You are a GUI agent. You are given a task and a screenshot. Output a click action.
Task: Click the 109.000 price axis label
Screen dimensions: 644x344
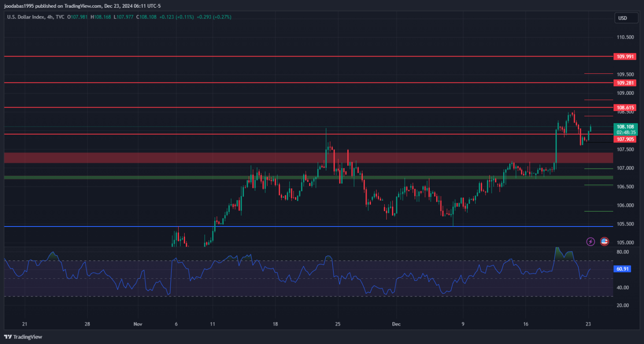pos(625,93)
